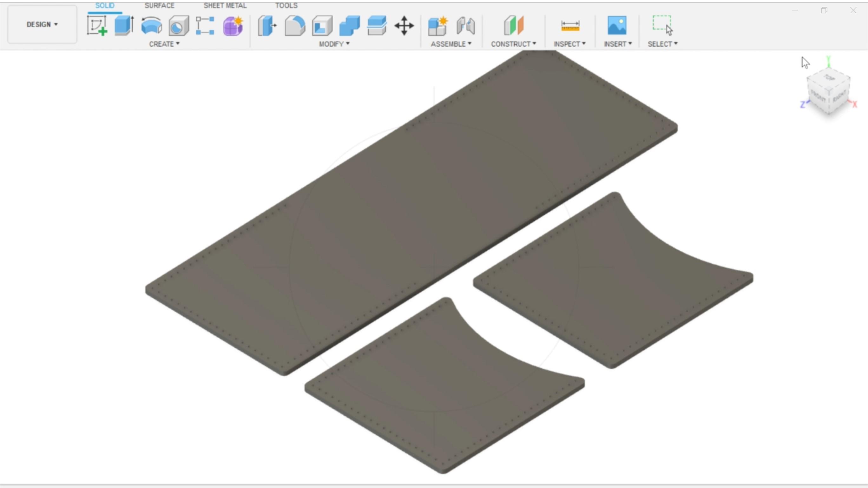The image size is (868, 488).
Task: Expand the CREATE menu dropdown
Action: (164, 44)
